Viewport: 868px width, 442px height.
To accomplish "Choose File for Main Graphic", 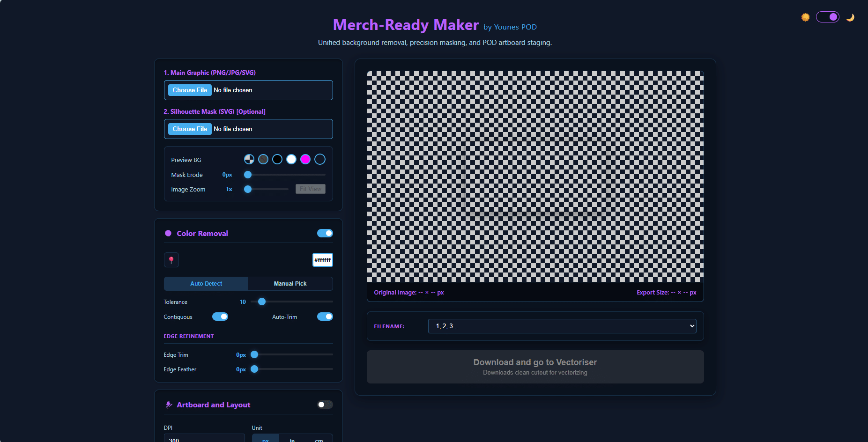I will [190, 90].
